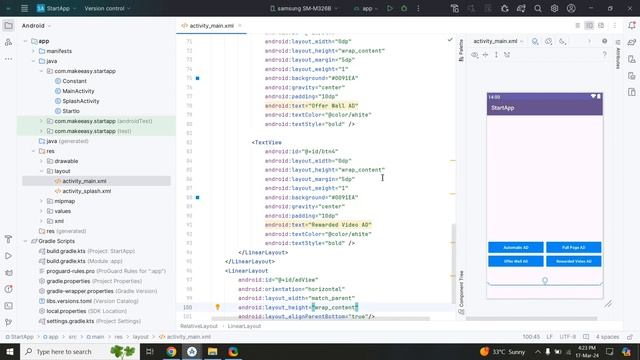
Task: Open Search Everywhere magnifier
Action: point(538,8)
